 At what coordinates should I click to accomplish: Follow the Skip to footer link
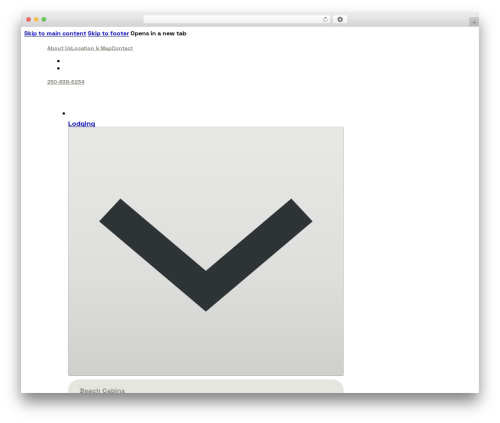(108, 33)
